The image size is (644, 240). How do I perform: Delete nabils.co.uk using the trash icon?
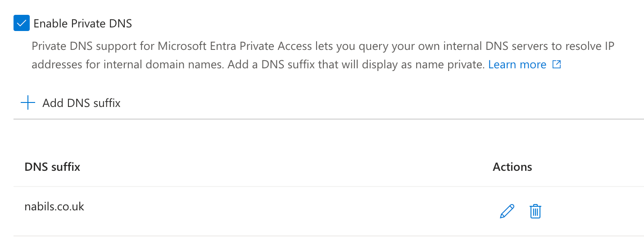[535, 211]
